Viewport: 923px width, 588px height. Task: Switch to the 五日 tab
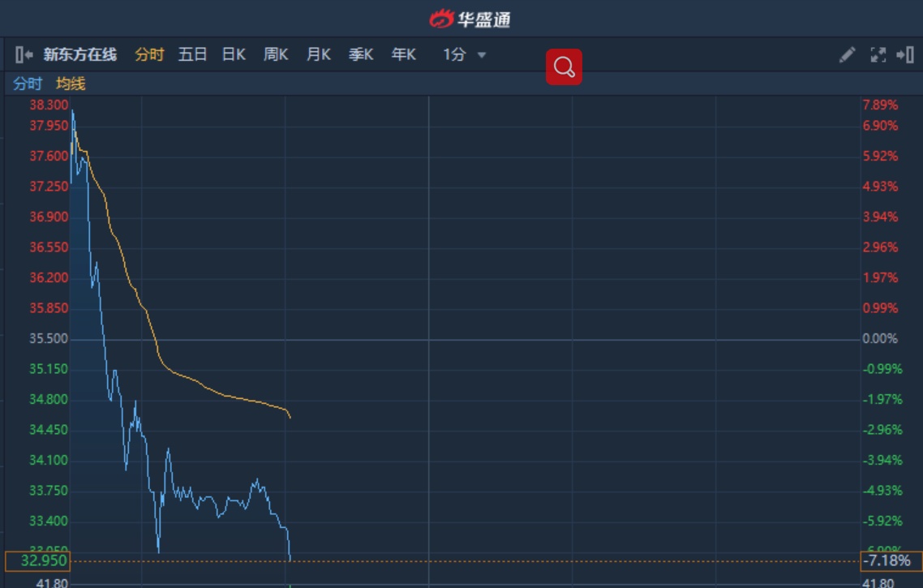(192, 55)
